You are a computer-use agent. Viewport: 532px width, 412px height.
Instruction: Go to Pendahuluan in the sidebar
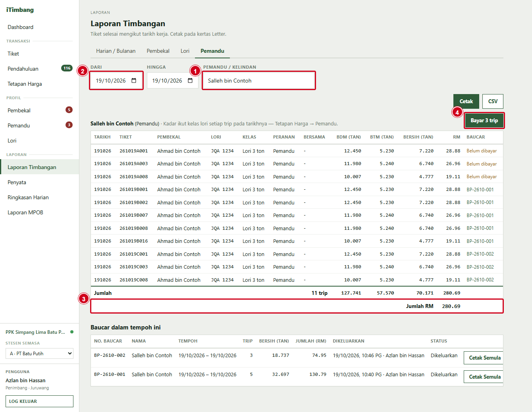[40, 69]
